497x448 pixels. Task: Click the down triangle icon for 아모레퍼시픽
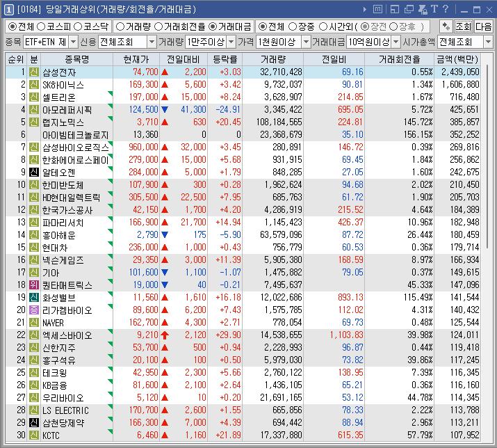165,110
